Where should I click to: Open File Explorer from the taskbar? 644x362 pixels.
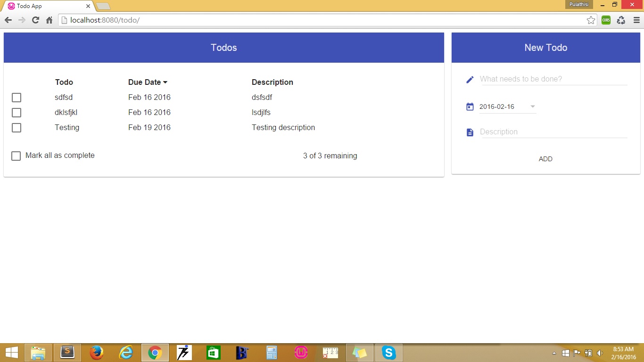(38, 353)
